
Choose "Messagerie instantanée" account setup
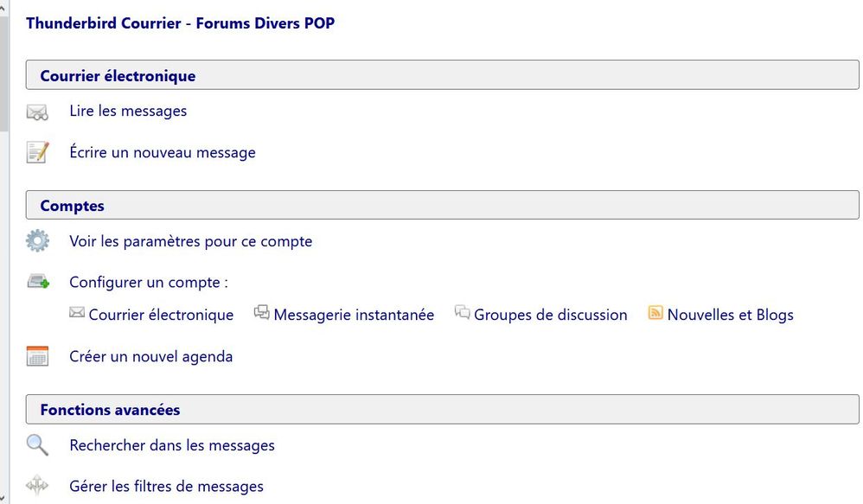(354, 315)
